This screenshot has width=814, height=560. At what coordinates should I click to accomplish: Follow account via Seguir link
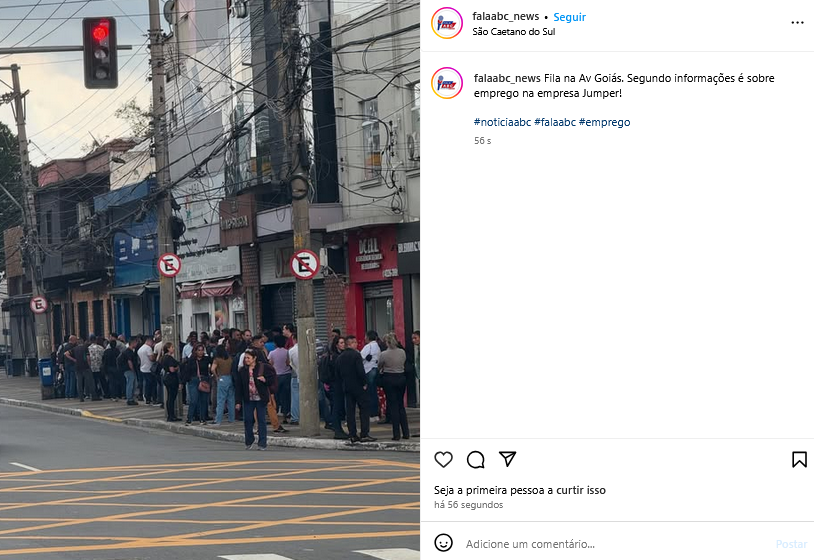569,17
